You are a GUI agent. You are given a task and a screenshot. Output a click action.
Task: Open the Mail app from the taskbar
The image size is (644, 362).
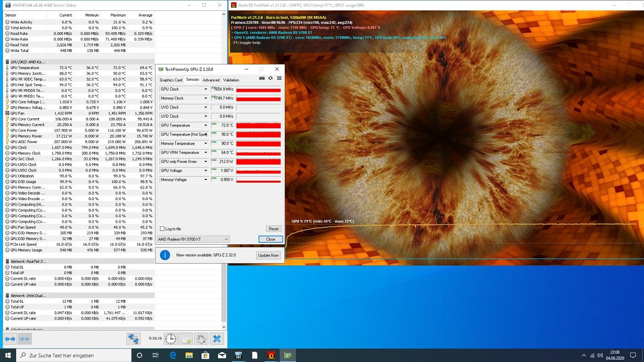(222, 355)
